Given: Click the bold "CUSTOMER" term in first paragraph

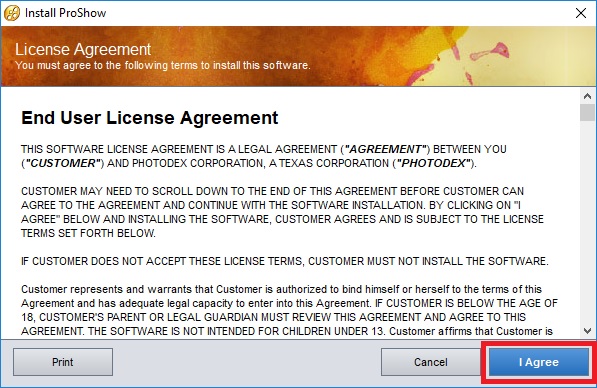Looking at the screenshot, I should click(x=63, y=163).
